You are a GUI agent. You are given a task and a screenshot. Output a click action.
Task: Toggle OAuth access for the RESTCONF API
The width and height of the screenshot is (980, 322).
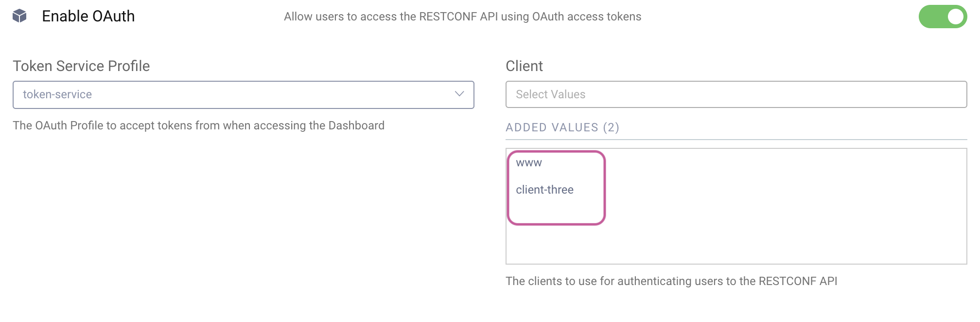point(943,16)
